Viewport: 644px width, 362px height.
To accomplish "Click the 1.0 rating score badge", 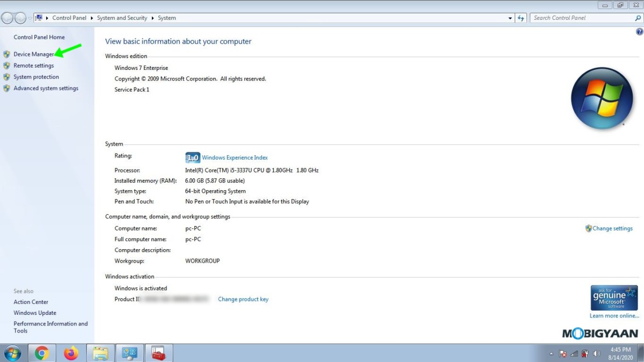I will 193,157.
